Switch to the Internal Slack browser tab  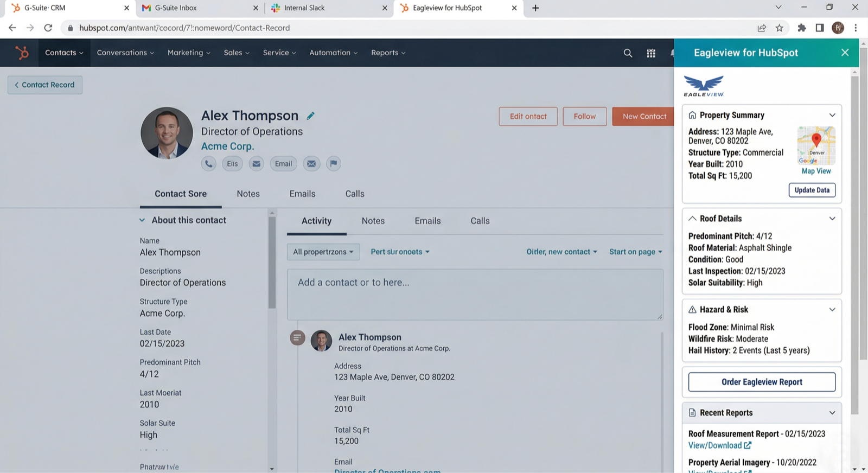pyautogui.click(x=329, y=8)
